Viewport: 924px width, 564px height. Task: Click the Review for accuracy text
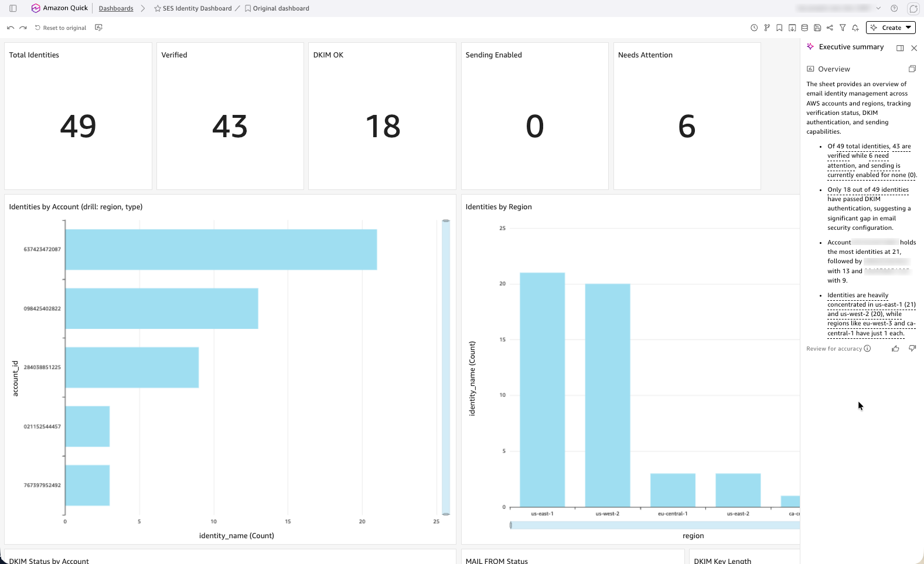click(834, 348)
